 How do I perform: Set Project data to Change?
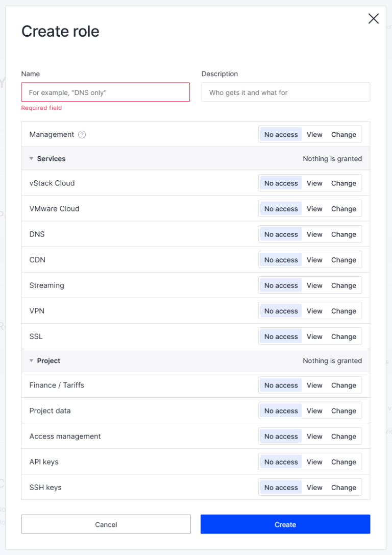[x=344, y=411]
